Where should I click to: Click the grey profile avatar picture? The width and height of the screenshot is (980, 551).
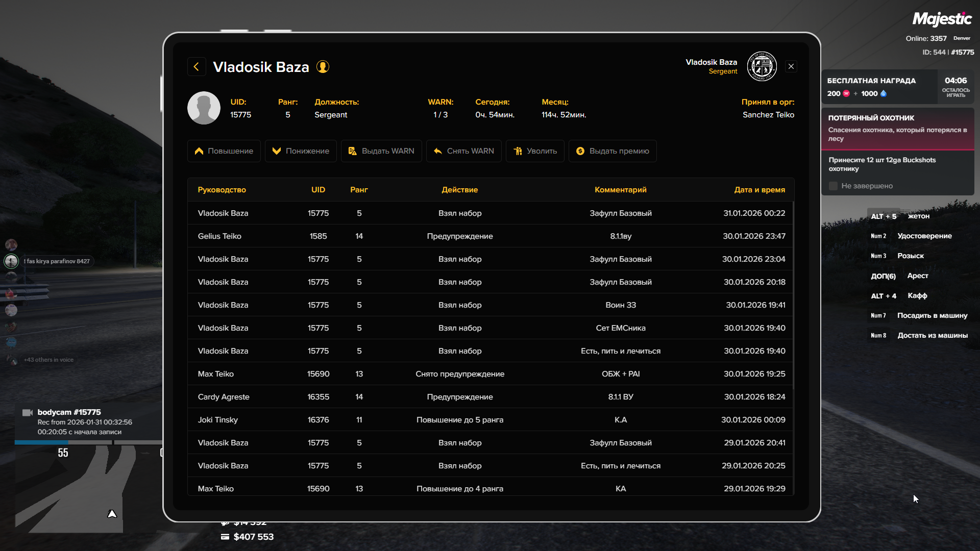[x=204, y=108]
